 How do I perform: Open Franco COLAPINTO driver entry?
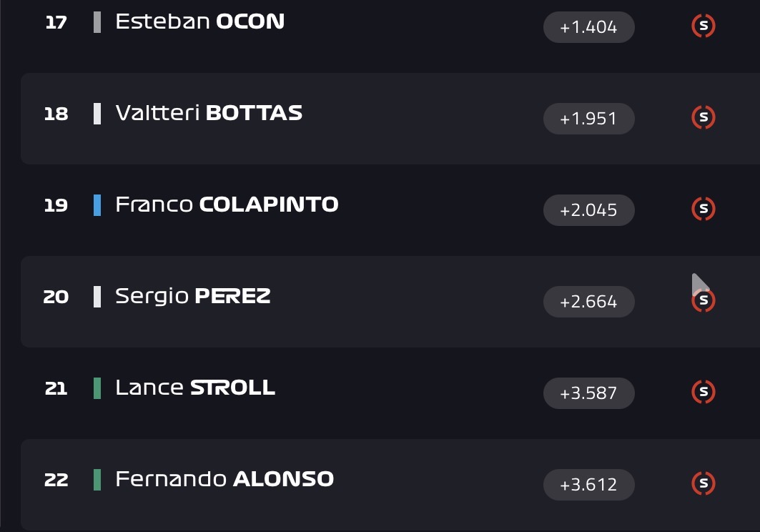tap(227, 205)
